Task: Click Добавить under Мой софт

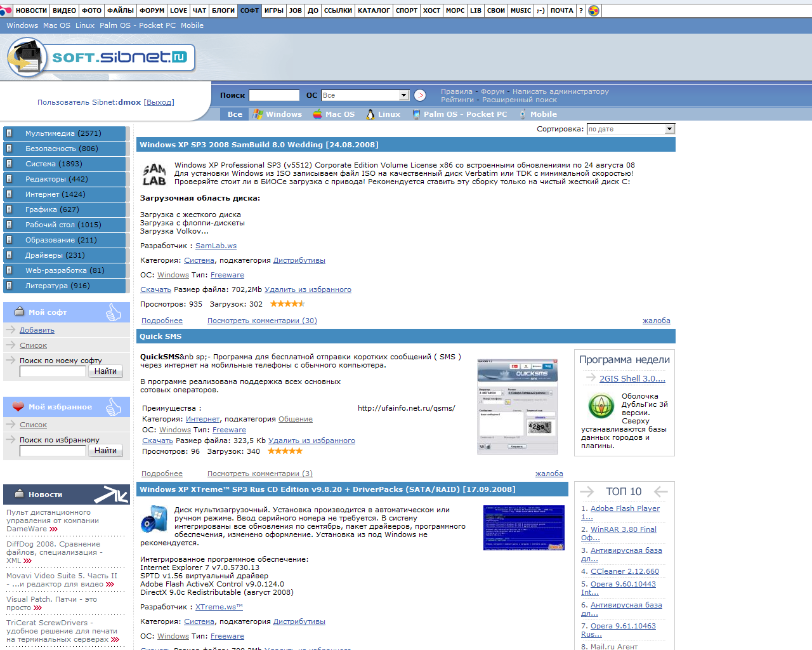Action: [37, 330]
